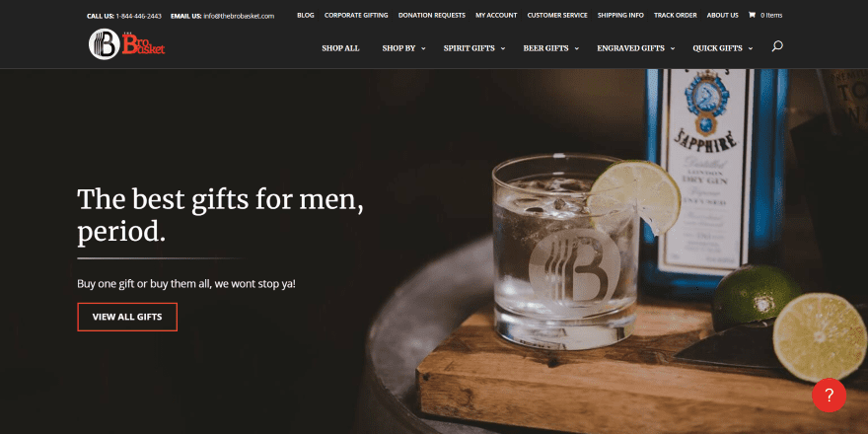
Task: Go to the Blog page
Action: click(306, 16)
